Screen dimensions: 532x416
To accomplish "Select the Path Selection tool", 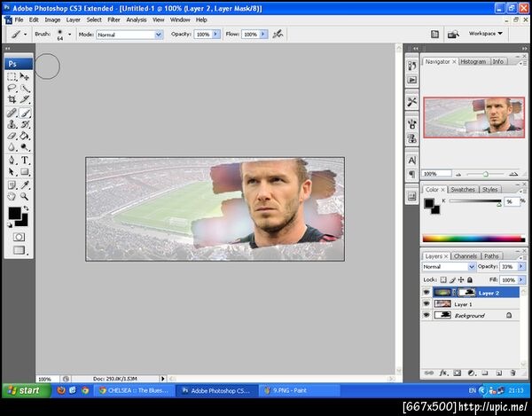I will click(x=12, y=172).
